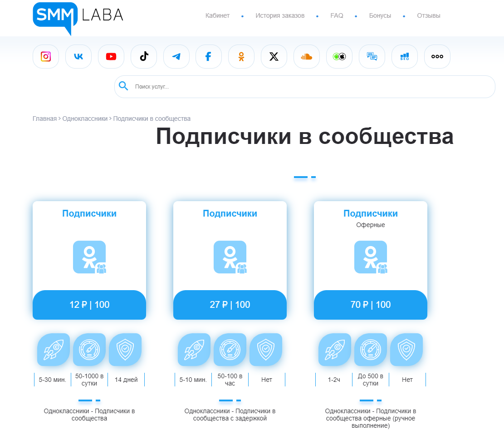The width and height of the screenshot is (504, 430).
Task: Click the shield icon above 14 дней
Action: 125,350
